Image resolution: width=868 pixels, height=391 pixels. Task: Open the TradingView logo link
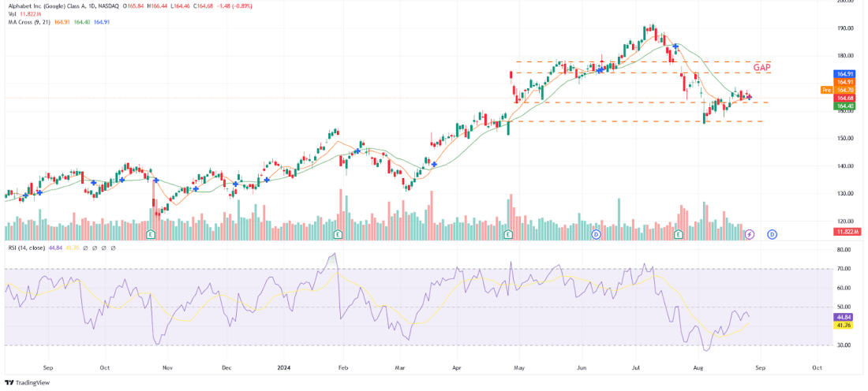point(27,382)
